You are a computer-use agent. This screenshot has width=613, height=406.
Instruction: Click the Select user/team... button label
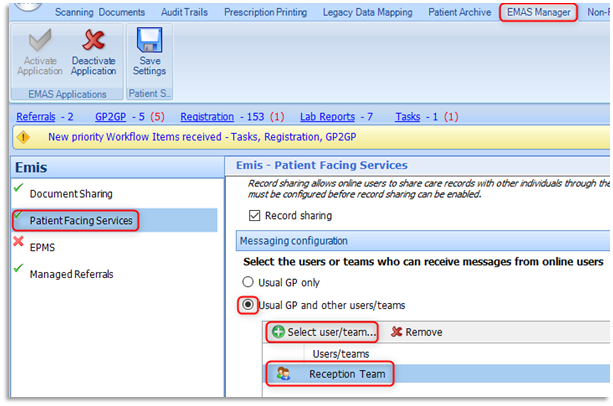(x=332, y=332)
